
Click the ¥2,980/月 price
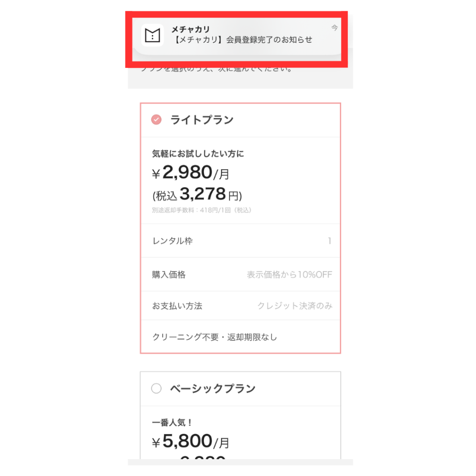(191, 173)
